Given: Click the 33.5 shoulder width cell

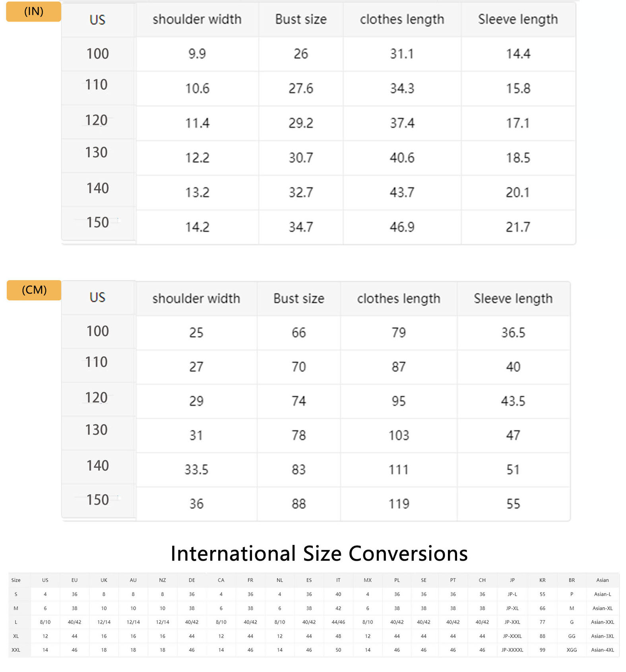Looking at the screenshot, I should pyautogui.click(x=196, y=470).
